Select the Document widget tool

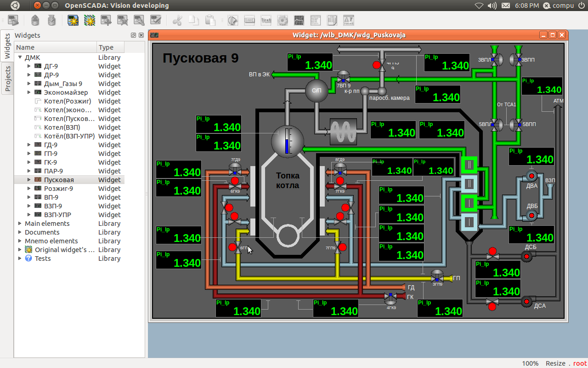[332, 20]
